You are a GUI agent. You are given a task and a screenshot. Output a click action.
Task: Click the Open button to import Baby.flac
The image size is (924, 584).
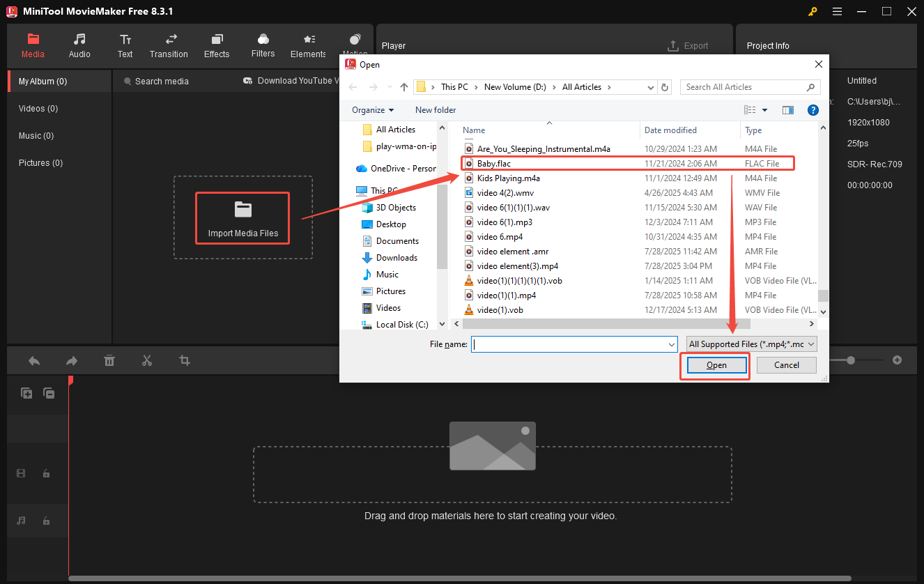click(x=715, y=364)
